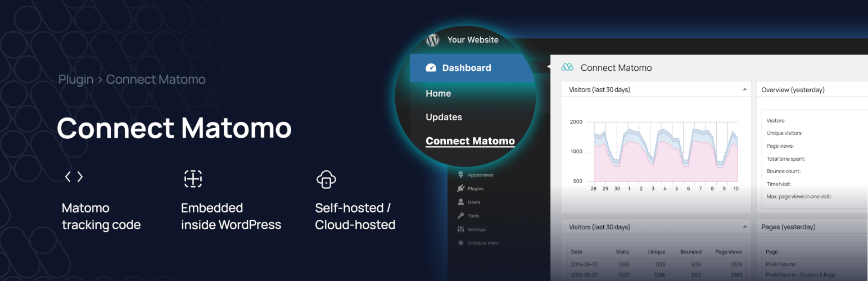The width and height of the screenshot is (868, 281).
Task: Click the Matomo logo in page header
Action: (x=567, y=67)
